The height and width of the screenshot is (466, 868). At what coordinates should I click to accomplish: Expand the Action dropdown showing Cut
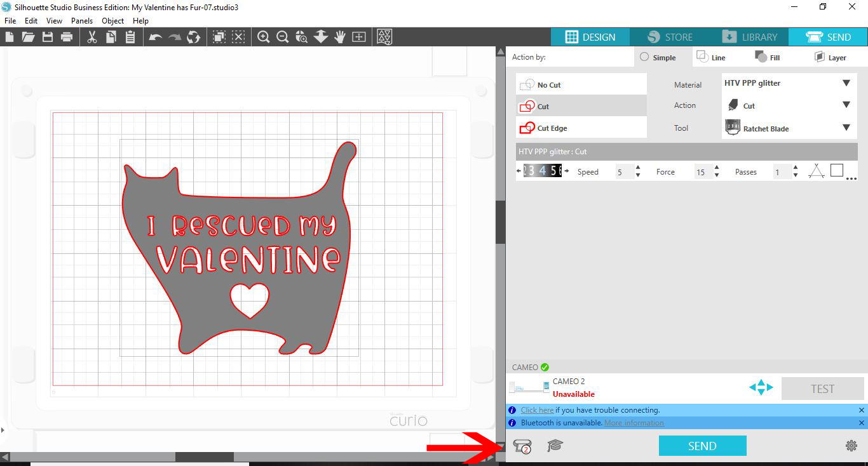[788, 105]
